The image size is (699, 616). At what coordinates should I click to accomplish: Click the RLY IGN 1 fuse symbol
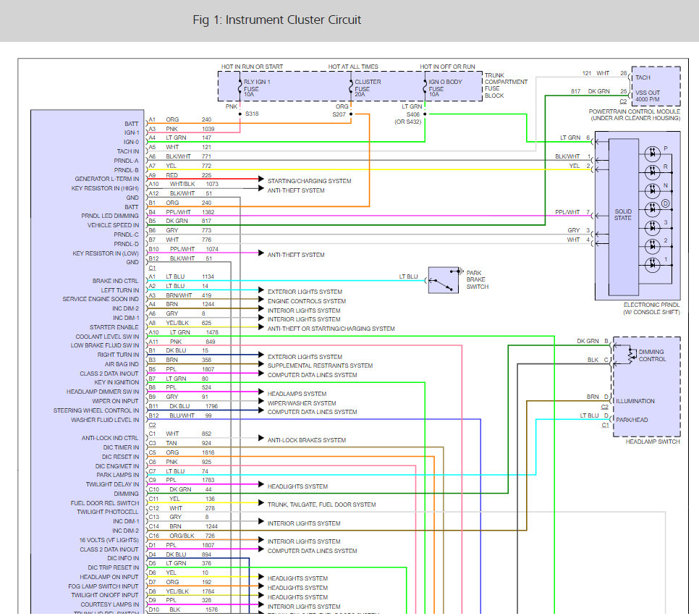tap(240, 88)
